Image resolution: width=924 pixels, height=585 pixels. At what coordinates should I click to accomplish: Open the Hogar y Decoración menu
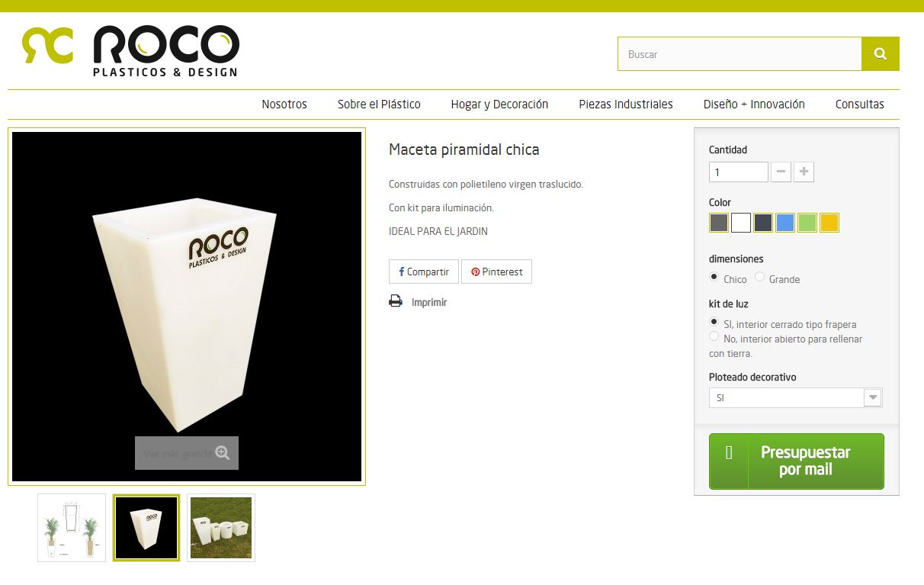coord(499,104)
